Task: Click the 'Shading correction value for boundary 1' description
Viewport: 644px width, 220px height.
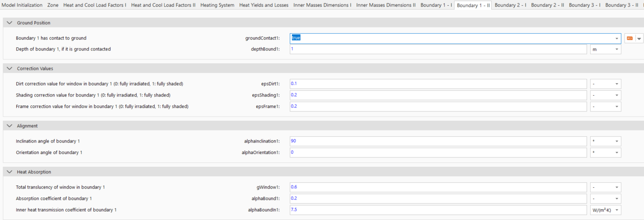Action: tap(93, 95)
